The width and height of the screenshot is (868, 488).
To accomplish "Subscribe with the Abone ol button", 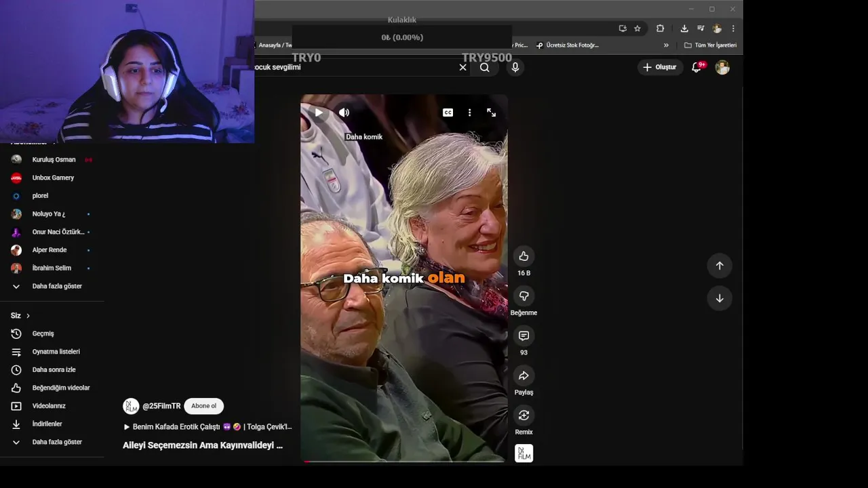I will click(x=203, y=406).
